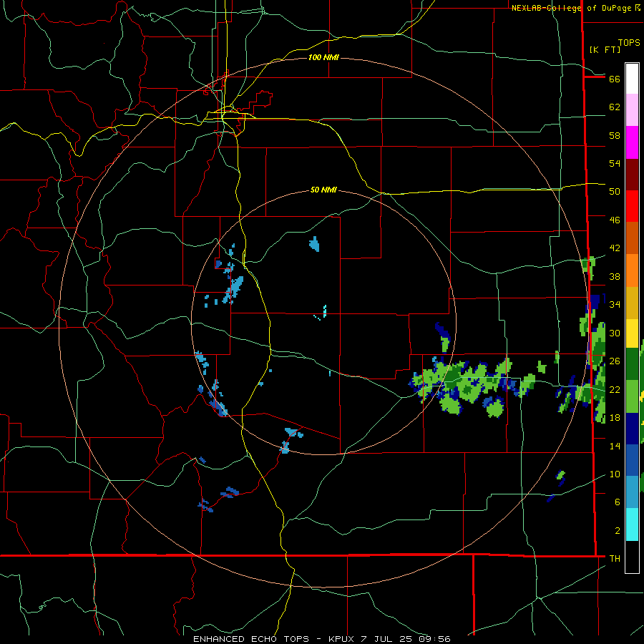Click the "KPUX" radar site identifier

(342, 639)
